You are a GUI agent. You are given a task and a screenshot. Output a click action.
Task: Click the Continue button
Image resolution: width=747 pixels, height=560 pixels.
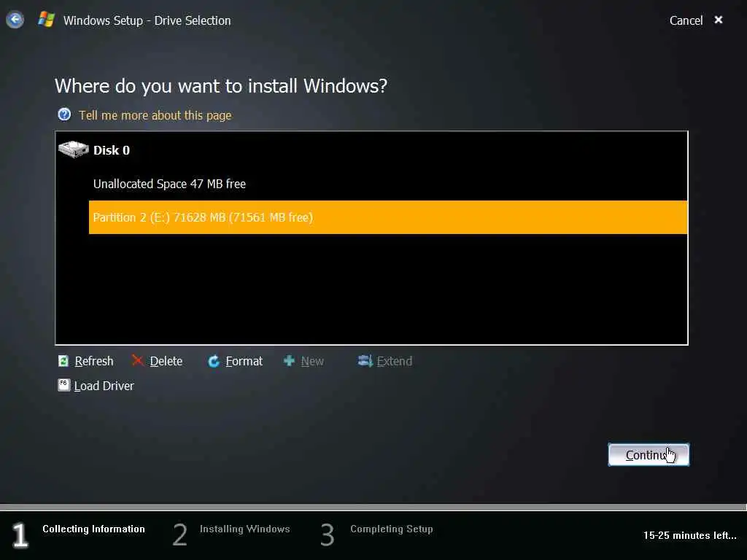coord(649,455)
